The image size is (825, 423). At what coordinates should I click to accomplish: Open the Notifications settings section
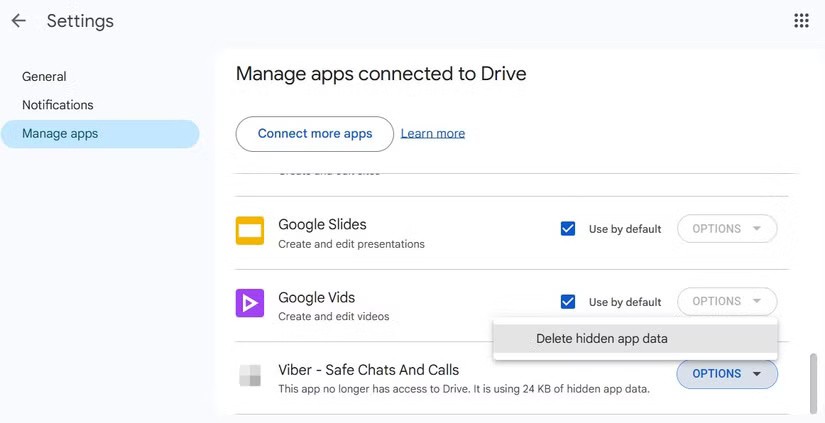tap(58, 105)
